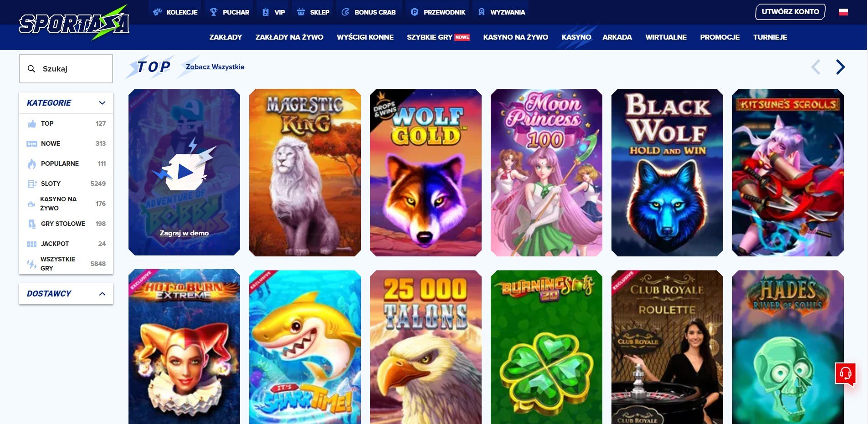Click the Utwórz konto button

pos(790,12)
